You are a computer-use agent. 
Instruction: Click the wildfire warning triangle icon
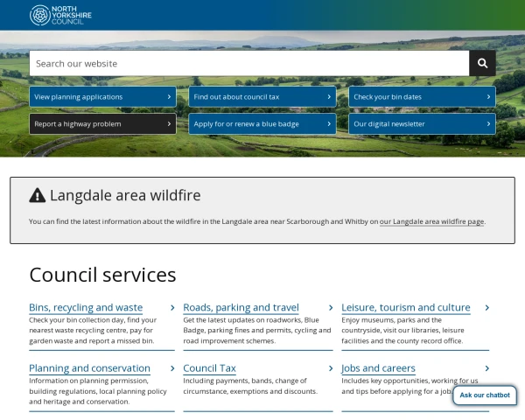pyautogui.click(x=37, y=195)
